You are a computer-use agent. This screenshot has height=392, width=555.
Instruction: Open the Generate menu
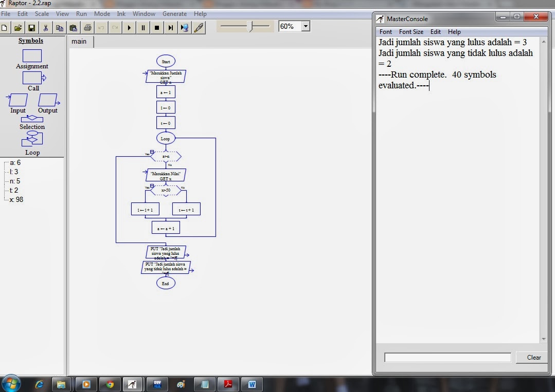pos(174,14)
